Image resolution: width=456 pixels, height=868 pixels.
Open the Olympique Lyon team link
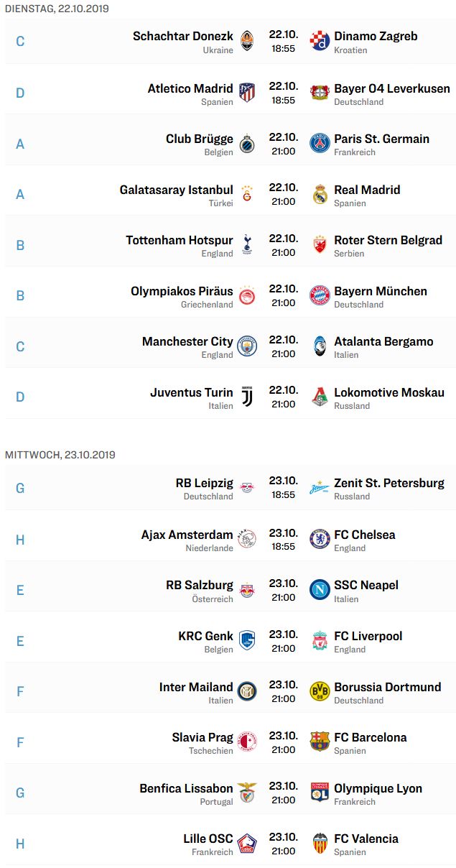378,788
